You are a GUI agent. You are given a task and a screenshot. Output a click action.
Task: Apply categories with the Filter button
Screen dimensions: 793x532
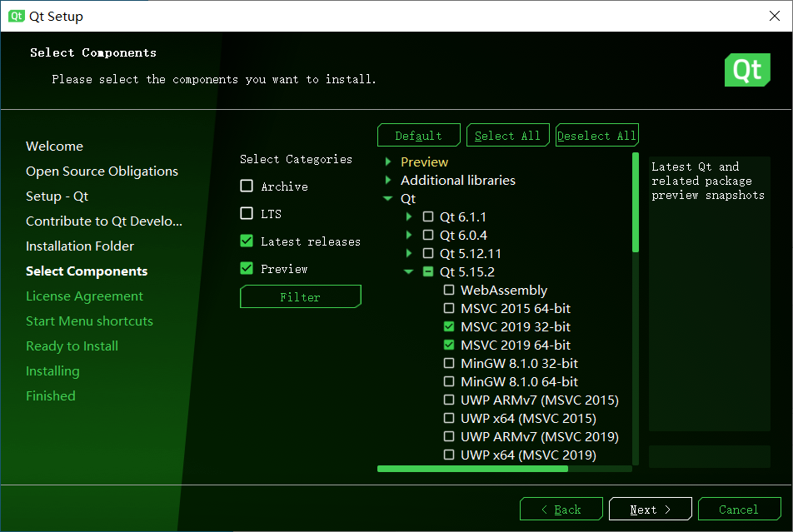301,296
